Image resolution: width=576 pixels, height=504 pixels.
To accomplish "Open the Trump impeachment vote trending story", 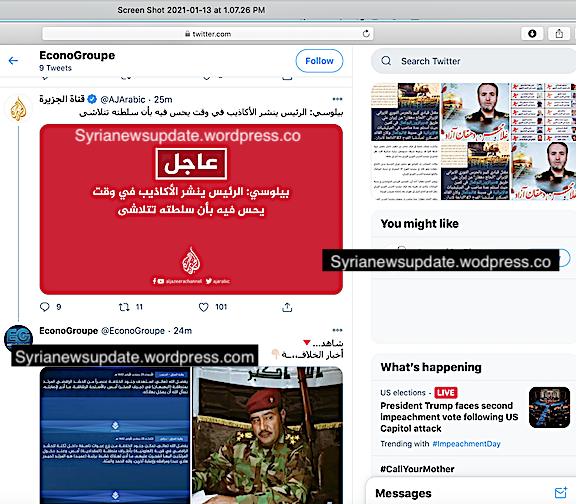I will pos(449,417).
